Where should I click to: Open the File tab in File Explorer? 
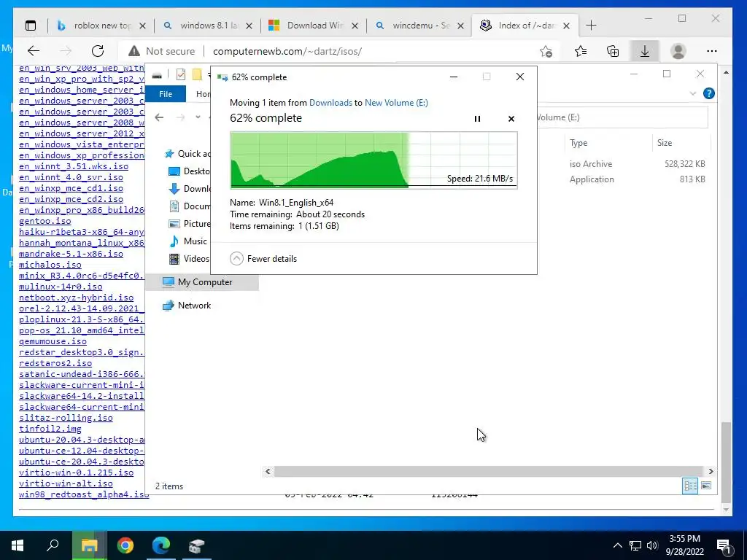[x=166, y=94]
